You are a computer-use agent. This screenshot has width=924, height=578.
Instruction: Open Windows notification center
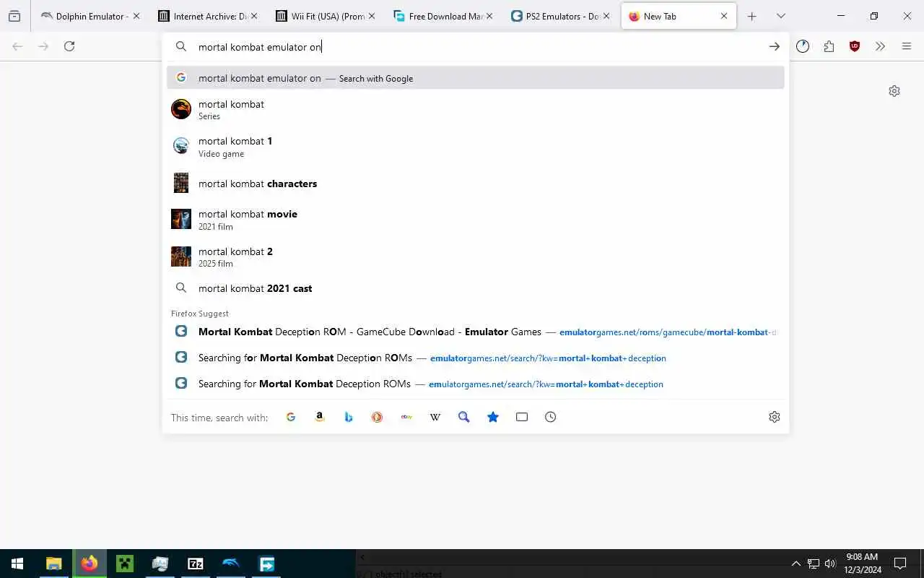coord(900,564)
